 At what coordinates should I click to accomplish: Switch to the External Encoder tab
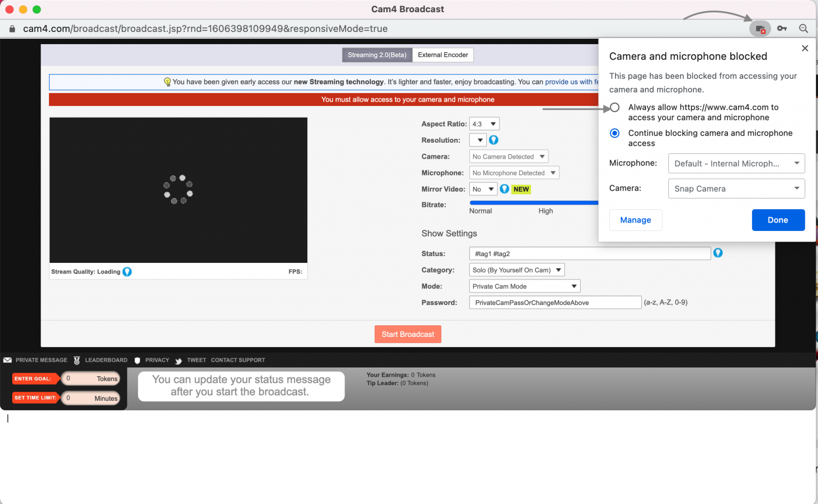click(x=443, y=55)
